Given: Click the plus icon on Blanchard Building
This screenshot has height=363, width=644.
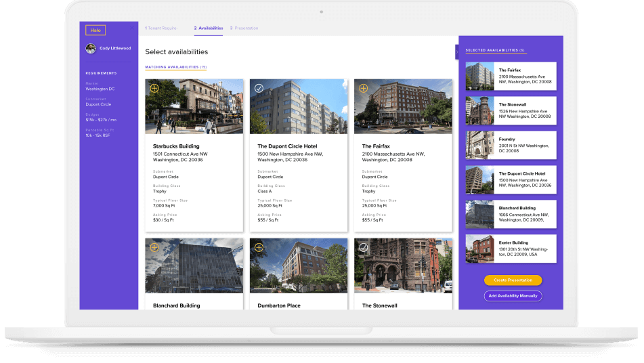Looking at the screenshot, I should pos(154,247).
